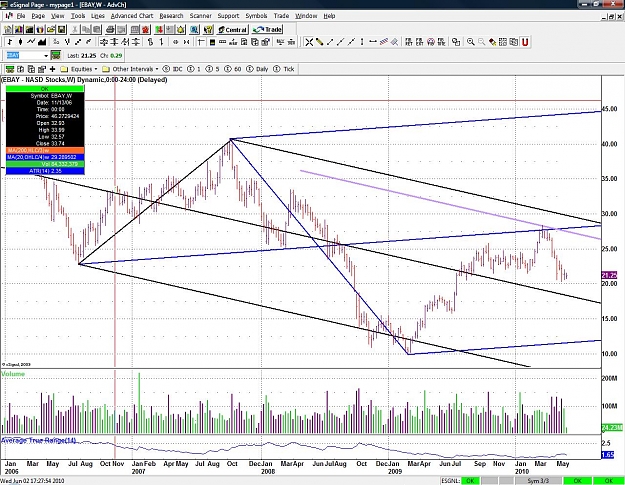Switch to Daily interval
Viewport: 625px width, 485px height.
[257, 69]
